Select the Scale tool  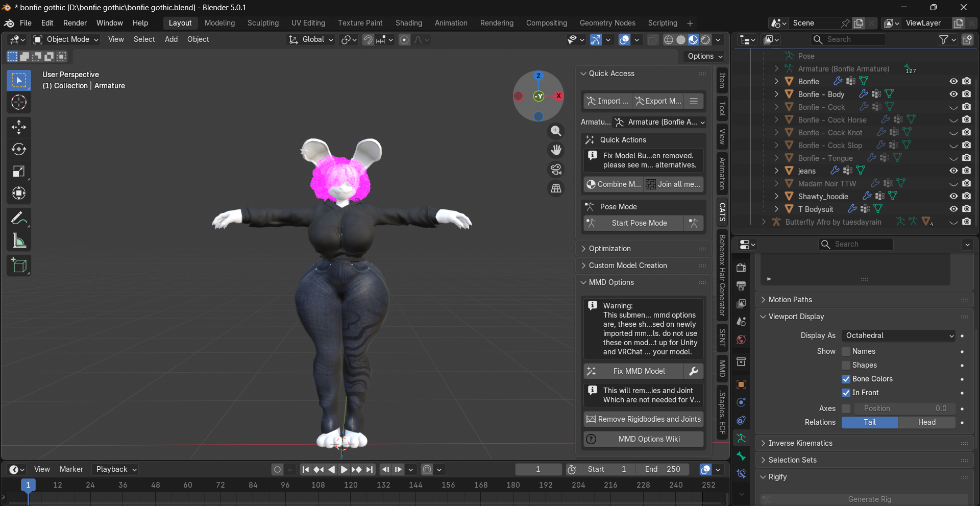pos(19,171)
